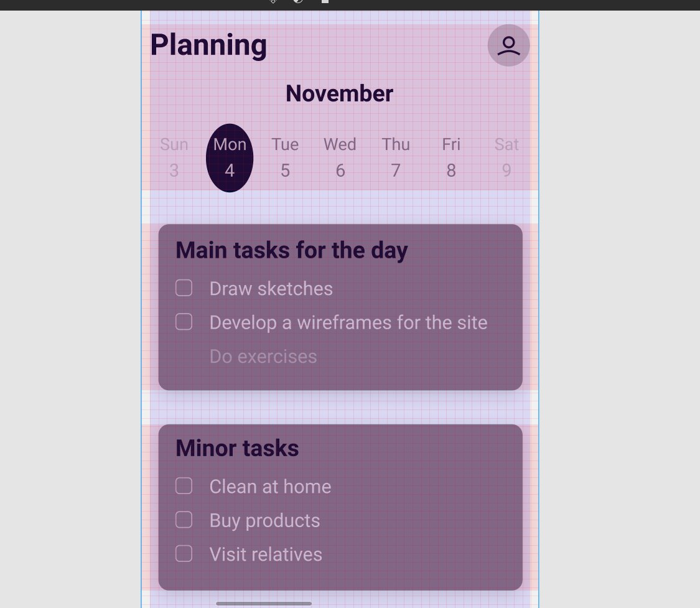Choose Wed 6 date
Screen dimensions: 700x608
click(340, 157)
